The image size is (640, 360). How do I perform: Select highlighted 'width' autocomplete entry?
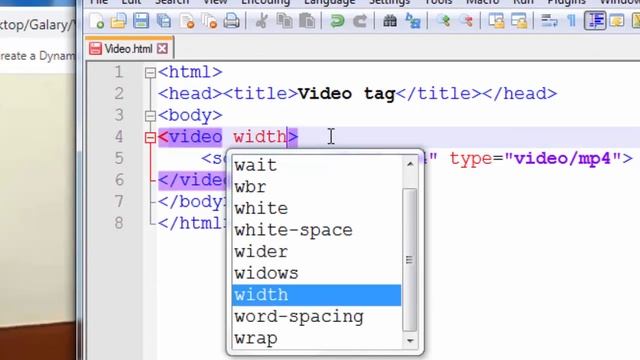[316, 295]
